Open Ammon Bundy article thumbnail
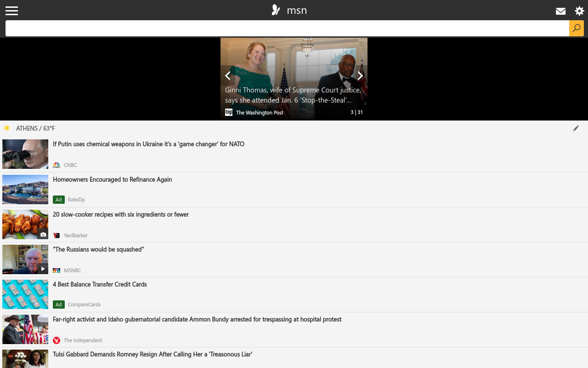The height and width of the screenshot is (368, 588). [x=25, y=329]
